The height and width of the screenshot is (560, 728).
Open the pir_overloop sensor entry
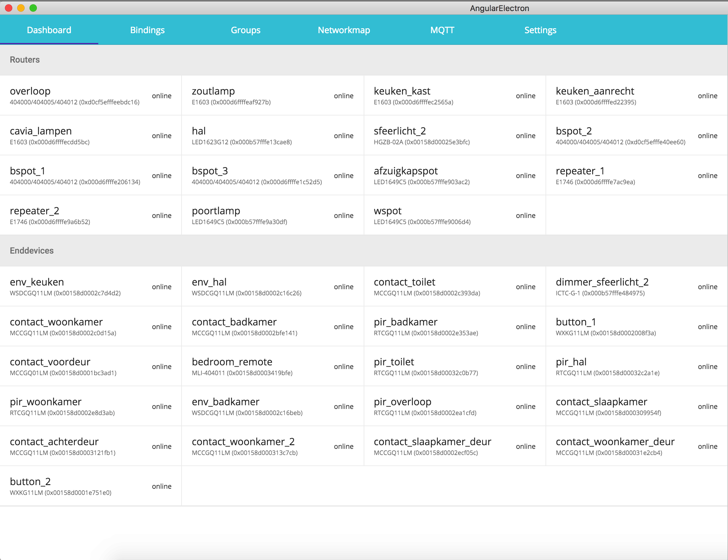454,406
